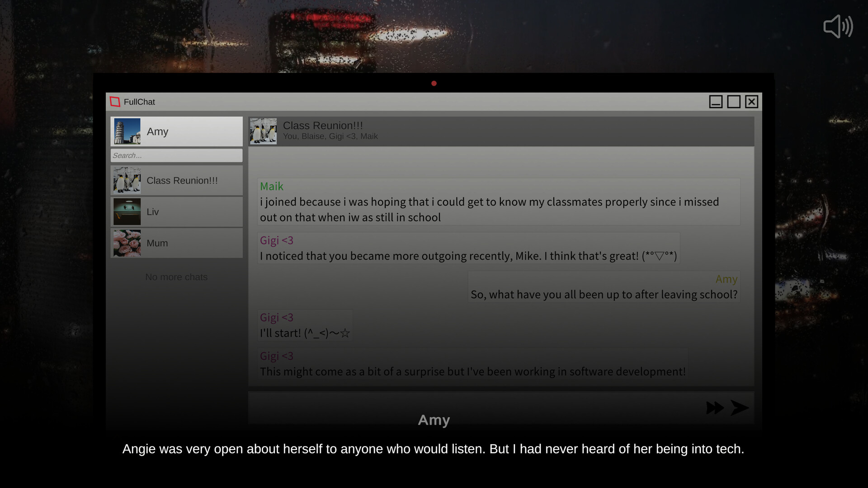The image size is (868, 488).
Task: Mute audio using the speaker icon
Action: (x=839, y=26)
